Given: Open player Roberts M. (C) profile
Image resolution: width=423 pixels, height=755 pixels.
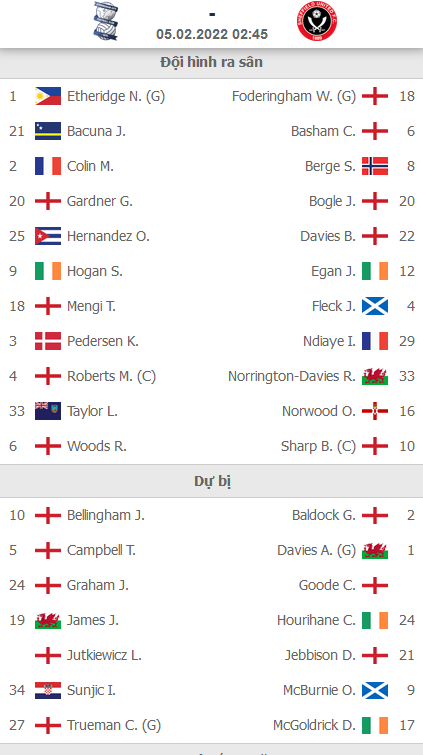Looking at the screenshot, I should [111, 376].
